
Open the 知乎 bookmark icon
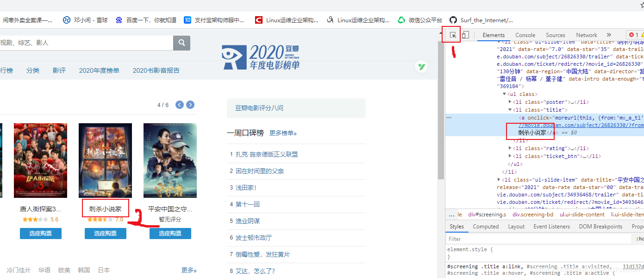[187, 20]
